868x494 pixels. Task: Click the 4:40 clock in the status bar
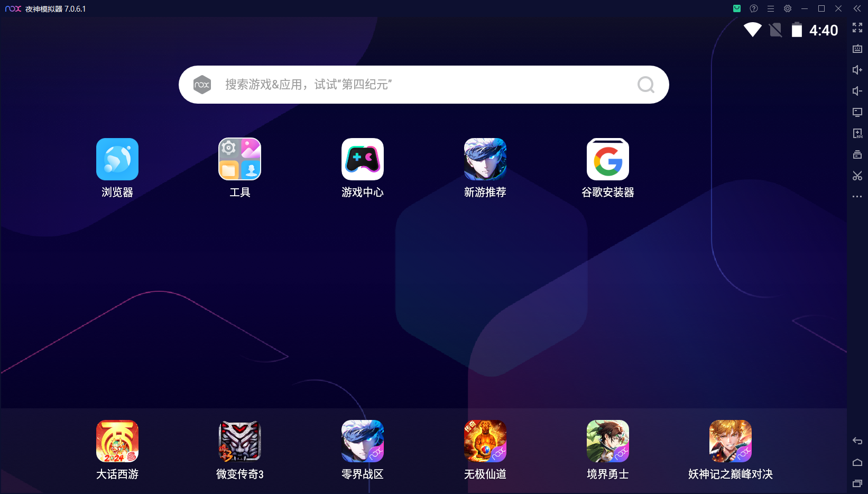tap(824, 30)
